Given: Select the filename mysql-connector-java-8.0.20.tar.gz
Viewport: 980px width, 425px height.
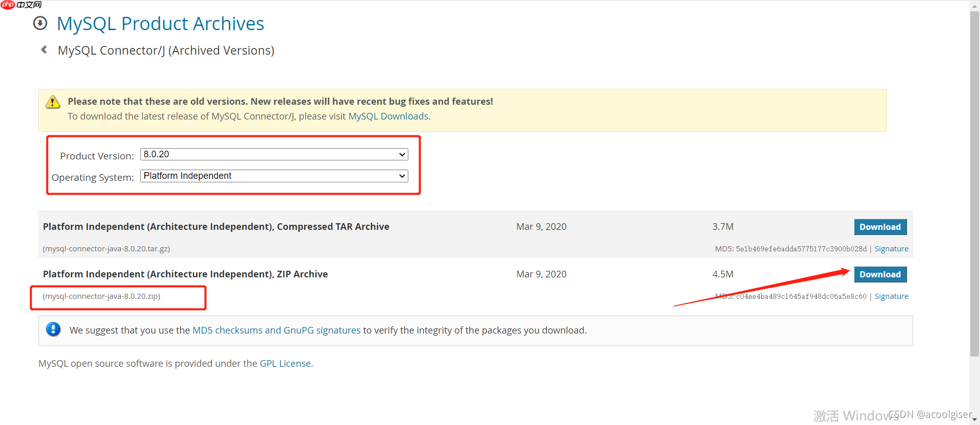Looking at the screenshot, I should [107, 249].
